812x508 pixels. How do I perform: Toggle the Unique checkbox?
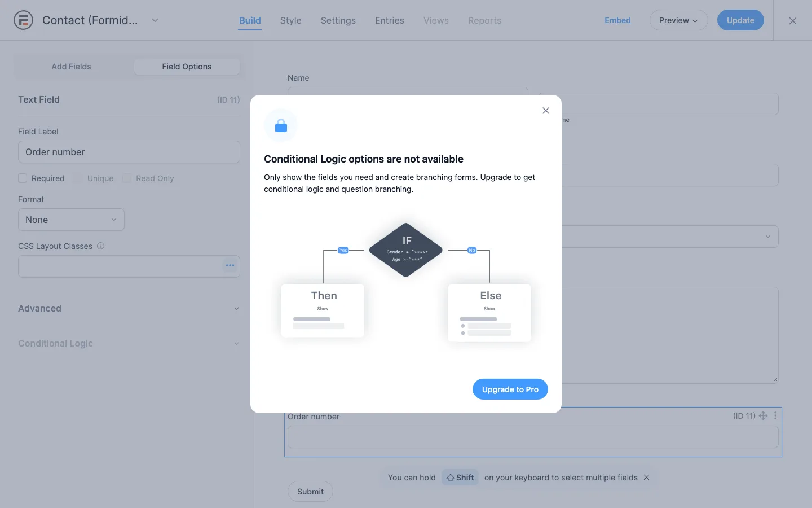pyautogui.click(x=78, y=178)
